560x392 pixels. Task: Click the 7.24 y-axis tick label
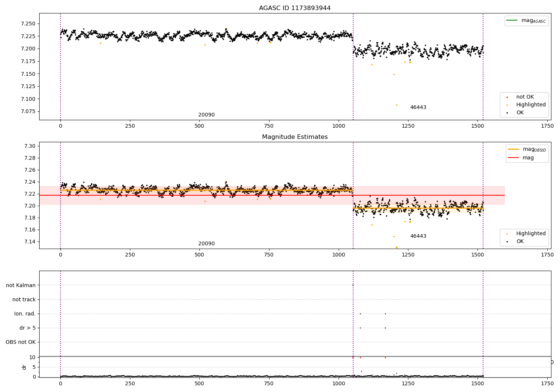click(x=30, y=182)
